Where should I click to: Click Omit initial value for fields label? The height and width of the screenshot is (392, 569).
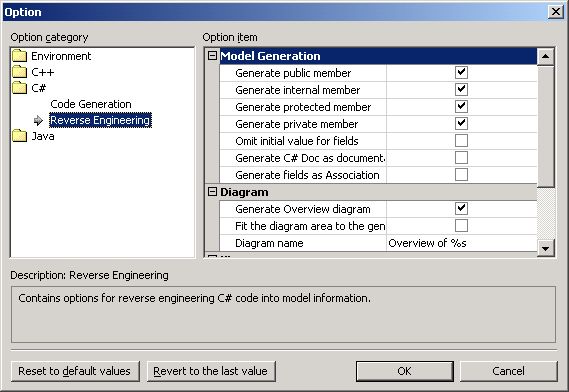pos(297,141)
